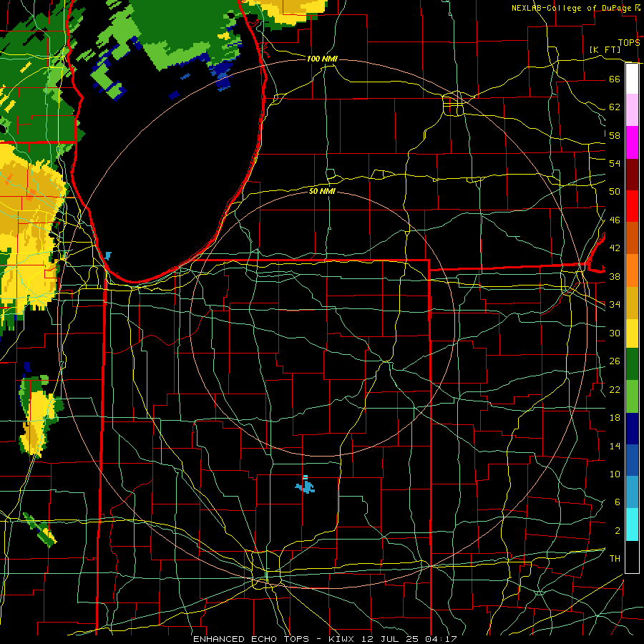
Task: Select the light green legend swatch
Action: (x=632, y=396)
